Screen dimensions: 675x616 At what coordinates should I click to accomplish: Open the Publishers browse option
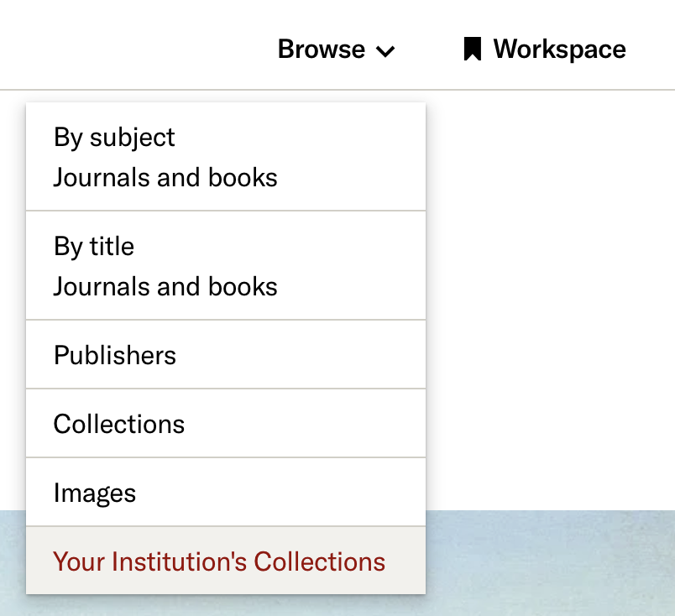115,355
